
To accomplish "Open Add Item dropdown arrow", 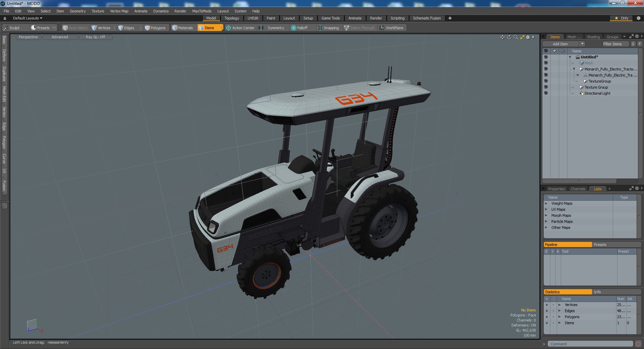I will pyautogui.click(x=582, y=44).
